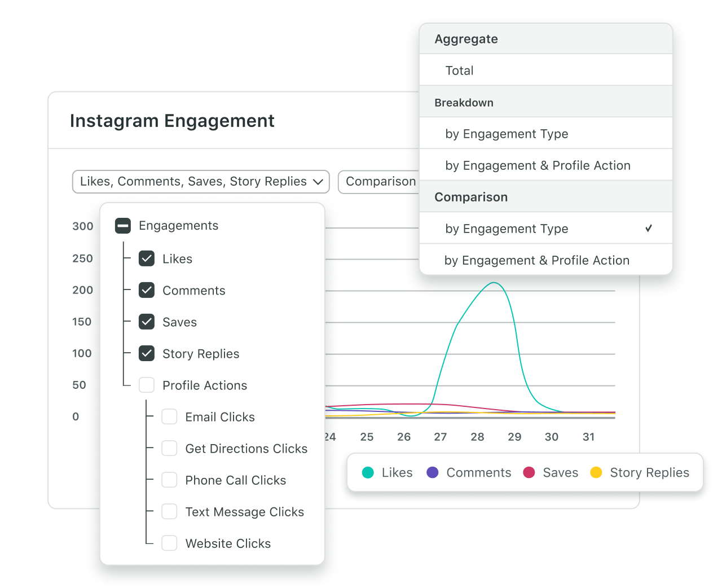
Task: Click the Comments legend label
Action: [479, 472]
